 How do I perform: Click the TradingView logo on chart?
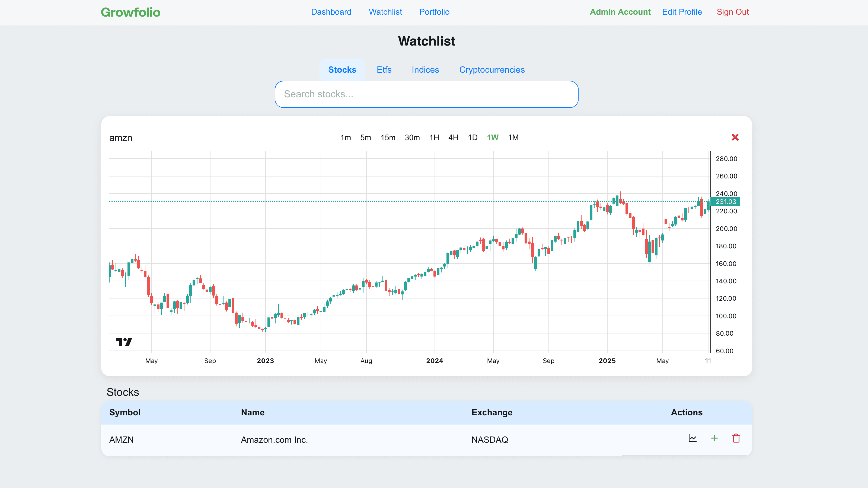[124, 342]
